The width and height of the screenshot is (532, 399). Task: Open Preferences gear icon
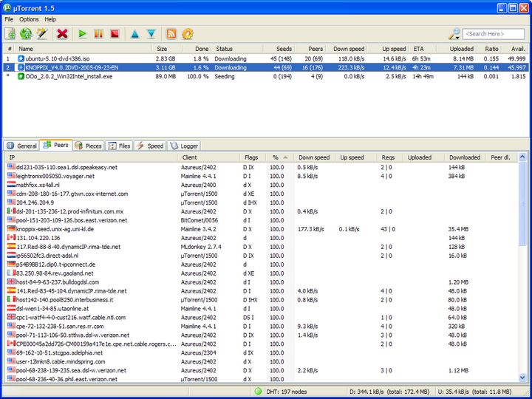tap(188, 33)
